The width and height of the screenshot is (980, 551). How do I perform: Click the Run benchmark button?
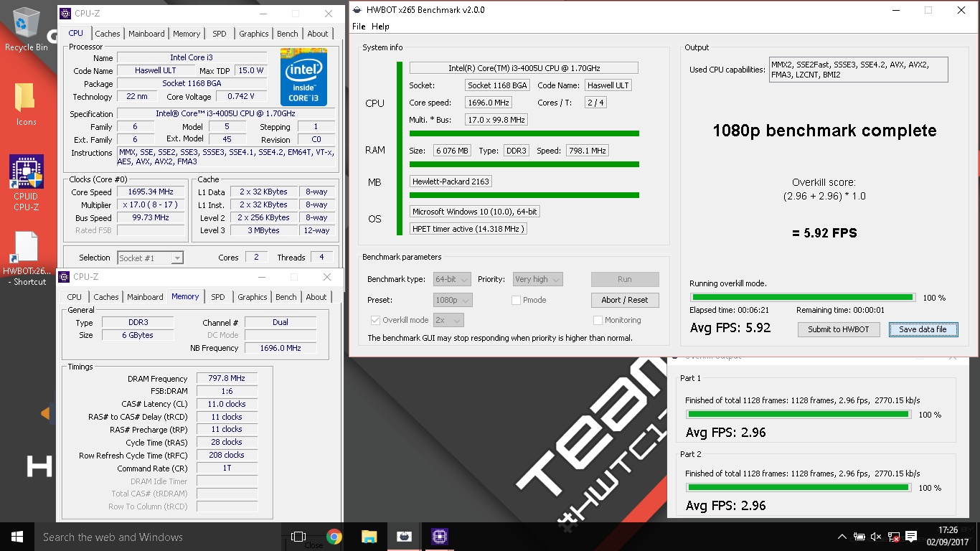pos(625,279)
